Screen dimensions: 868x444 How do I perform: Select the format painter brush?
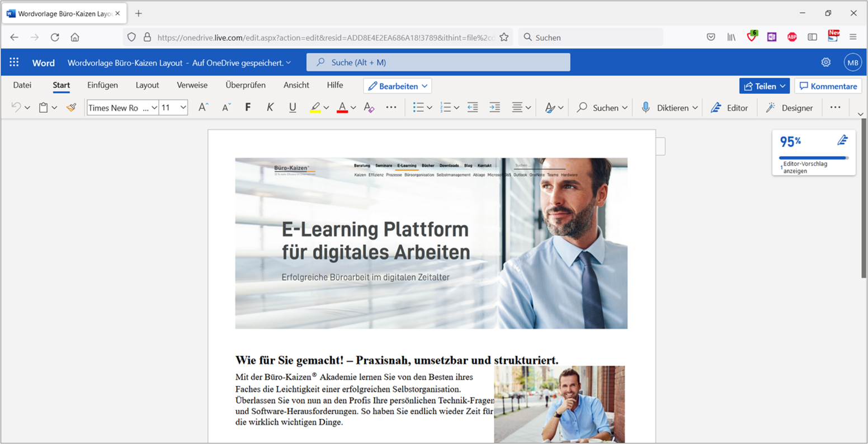pos(71,107)
